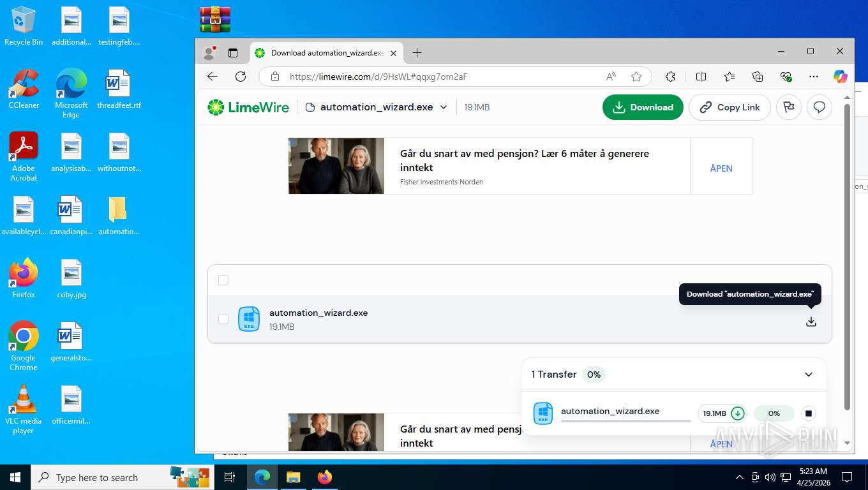Screen dimensions: 868x490
Task: Stop the automation_wizard.exe transfer
Action: click(809, 413)
